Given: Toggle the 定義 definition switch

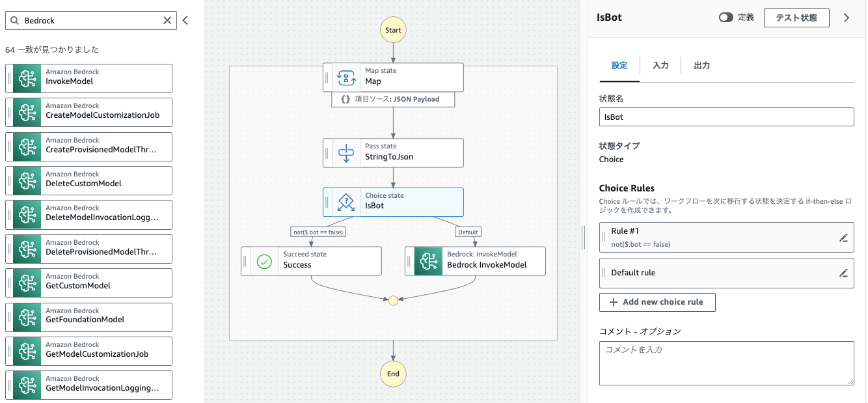Looking at the screenshot, I should [x=726, y=18].
